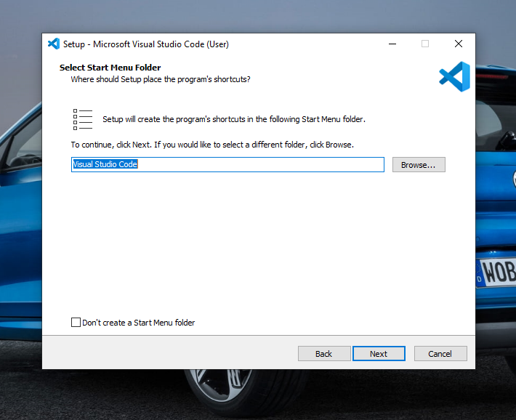The width and height of the screenshot is (516, 420).
Task: Go Back to the previous setup step
Action: (x=323, y=354)
